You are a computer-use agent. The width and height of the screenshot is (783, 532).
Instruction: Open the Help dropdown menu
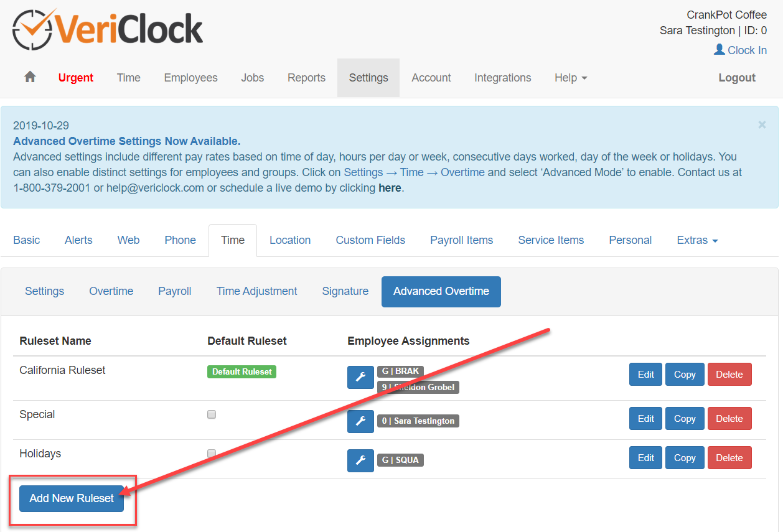pyautogui.click(x=570, y=77)
